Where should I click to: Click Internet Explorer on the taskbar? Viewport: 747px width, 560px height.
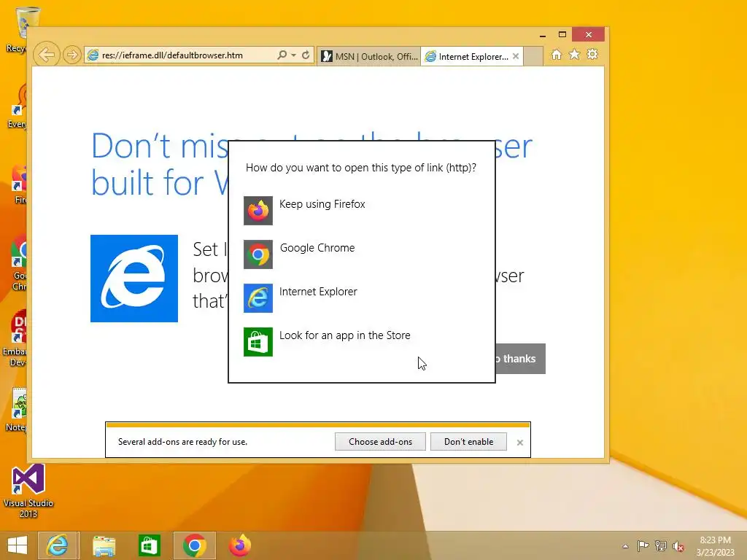click(x=57, y=545)
